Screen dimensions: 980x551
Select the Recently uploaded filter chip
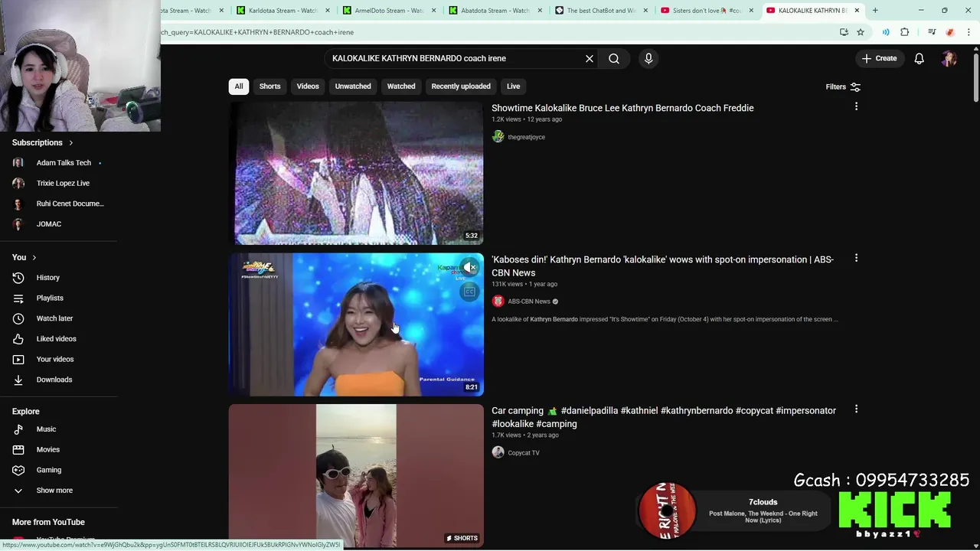[461, 86]
